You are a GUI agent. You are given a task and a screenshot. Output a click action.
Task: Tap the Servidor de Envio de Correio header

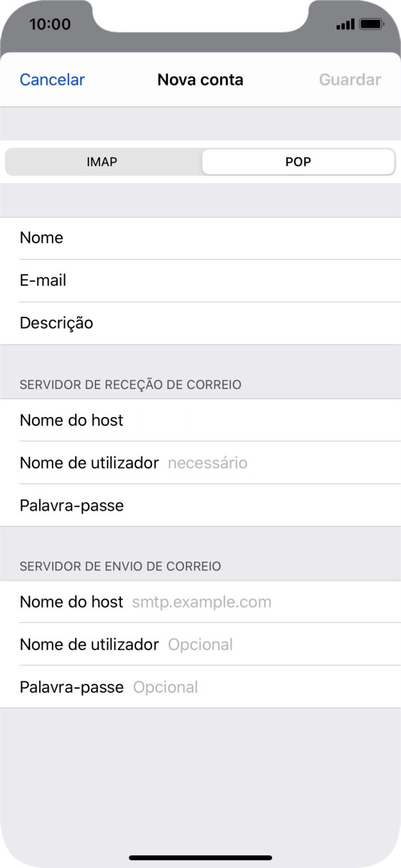[120, 566]
